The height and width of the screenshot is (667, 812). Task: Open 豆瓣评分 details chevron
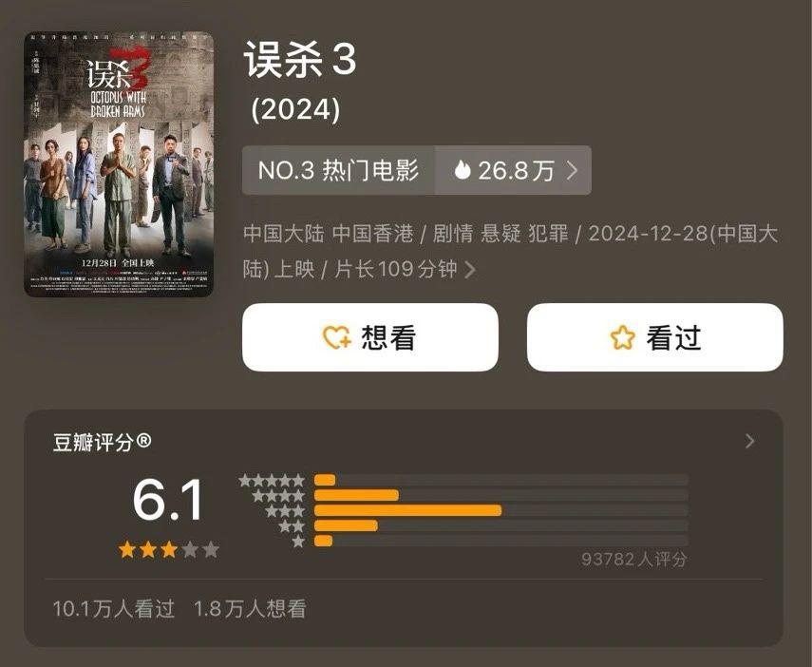[x=749, y=441]
